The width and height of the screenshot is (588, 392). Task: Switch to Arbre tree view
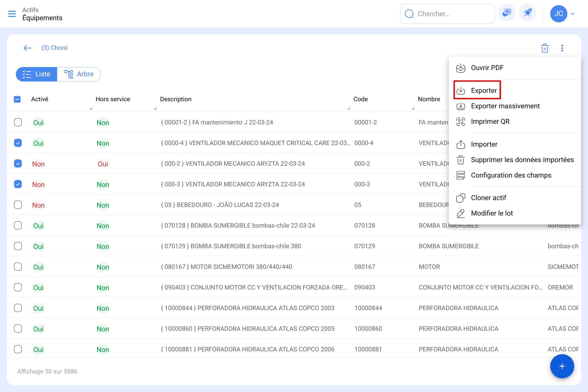79,74
